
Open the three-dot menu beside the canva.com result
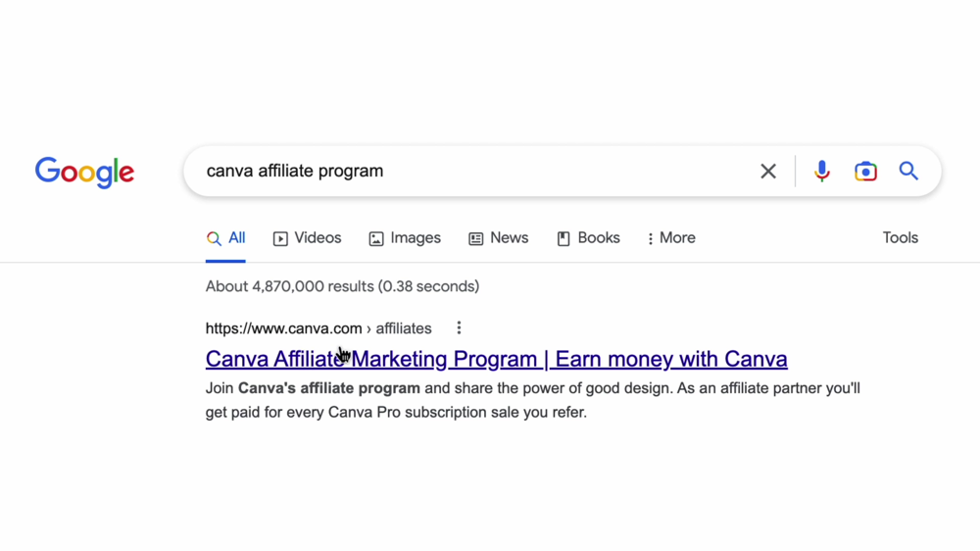459,328
